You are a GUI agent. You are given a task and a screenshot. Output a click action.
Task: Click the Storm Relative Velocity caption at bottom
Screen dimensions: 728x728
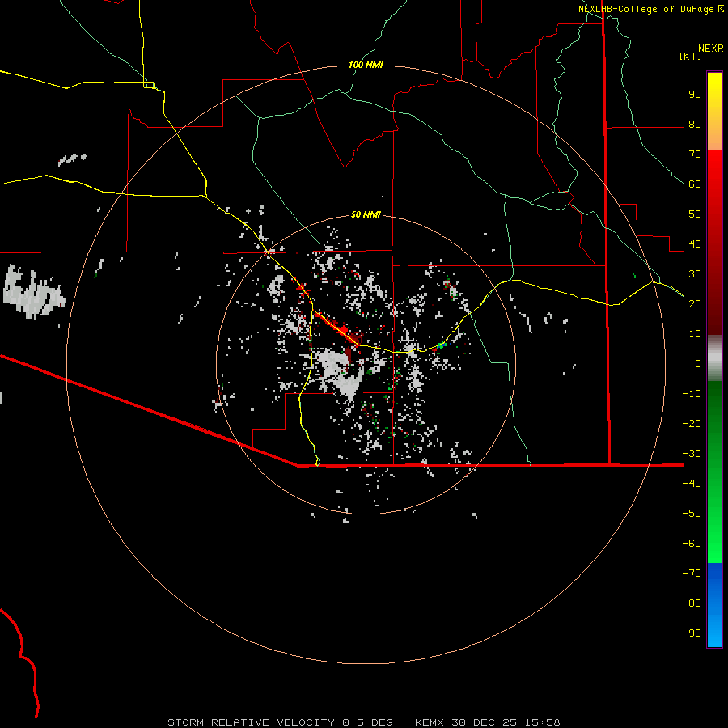363,722
